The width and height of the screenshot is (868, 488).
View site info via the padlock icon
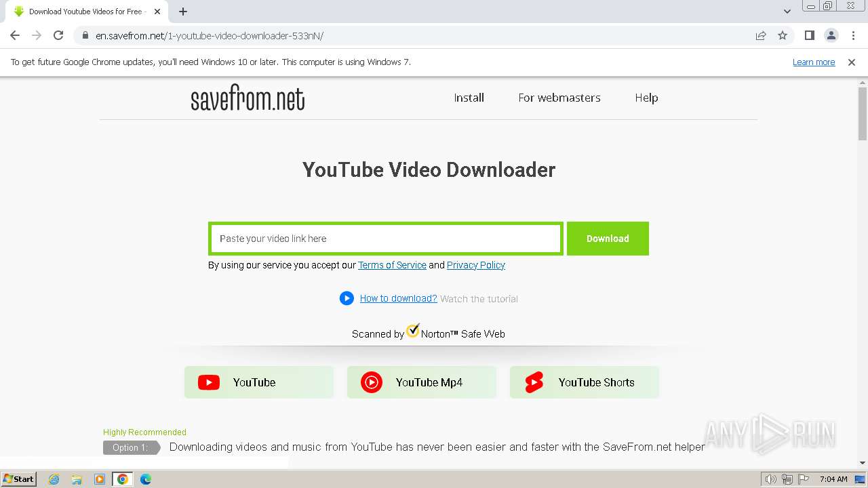coord(85,35)
